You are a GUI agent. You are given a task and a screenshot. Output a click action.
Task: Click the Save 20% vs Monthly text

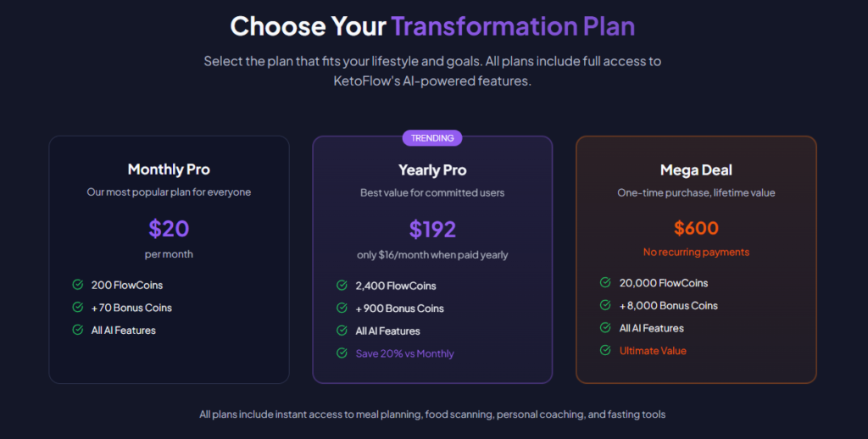[404, 353]
